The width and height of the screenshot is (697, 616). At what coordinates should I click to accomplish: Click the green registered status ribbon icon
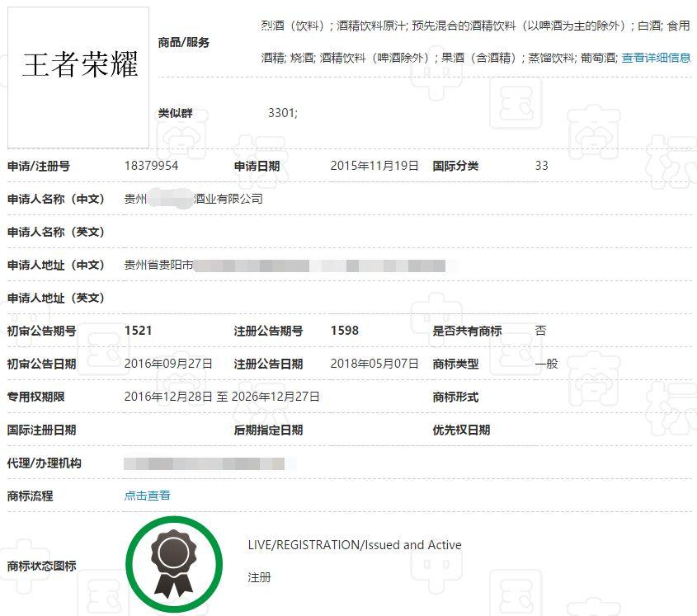pyautogui.click(x=174, y=564)
